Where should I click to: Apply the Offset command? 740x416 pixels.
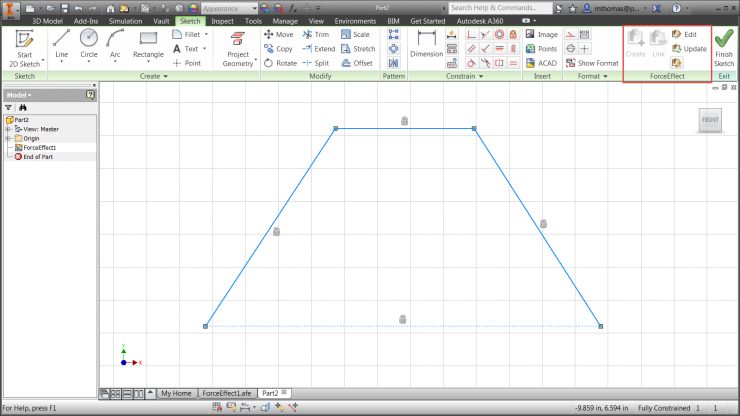[357, 63]
